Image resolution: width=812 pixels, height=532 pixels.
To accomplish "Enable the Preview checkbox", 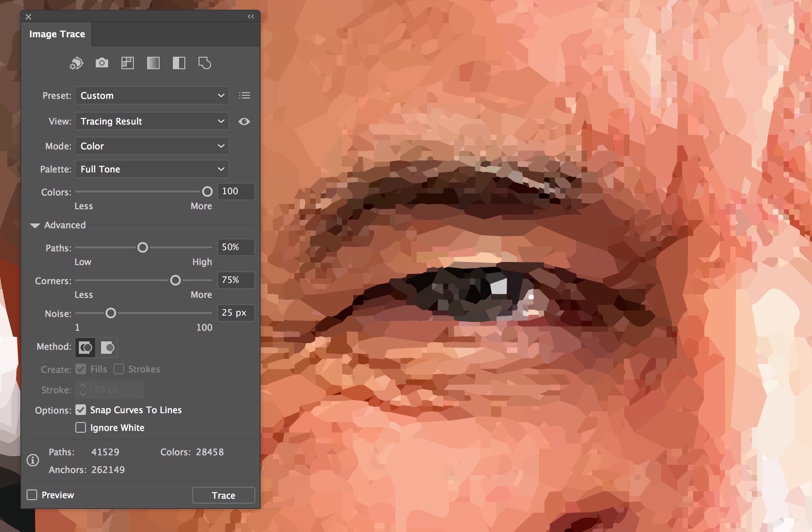I will pos(32,495).
